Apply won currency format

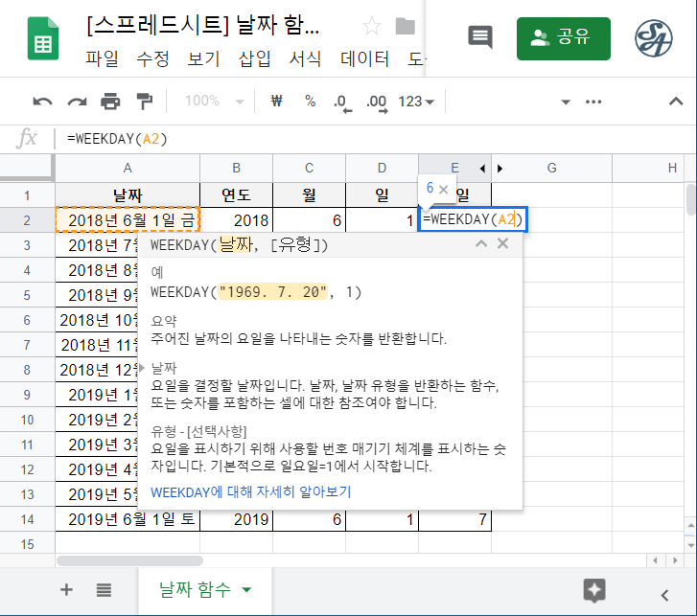[x=277, y=102]
